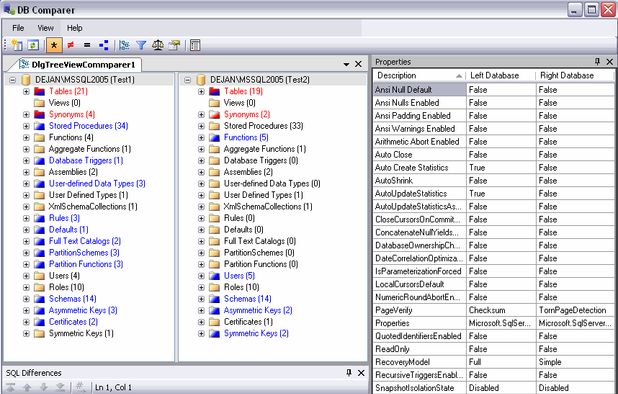Image resolution: width=618 pixels, height=394 pixels.
Task: Select User-defined Data Types (3) item
Action: [x=97, y=184]
